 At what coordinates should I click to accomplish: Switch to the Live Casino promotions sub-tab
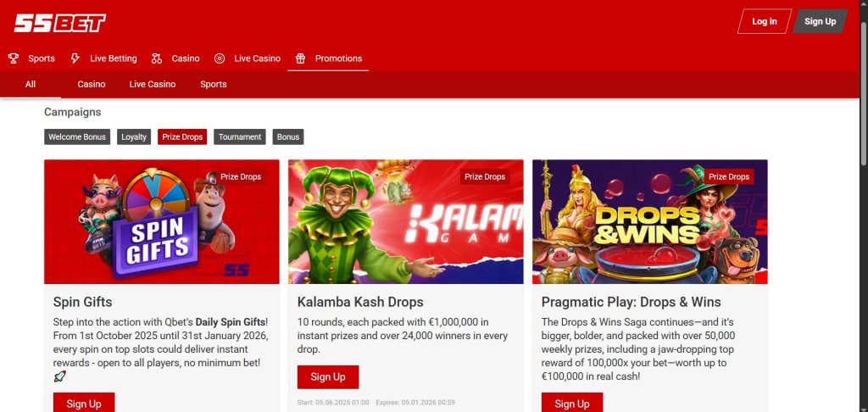tap(153, 84)
